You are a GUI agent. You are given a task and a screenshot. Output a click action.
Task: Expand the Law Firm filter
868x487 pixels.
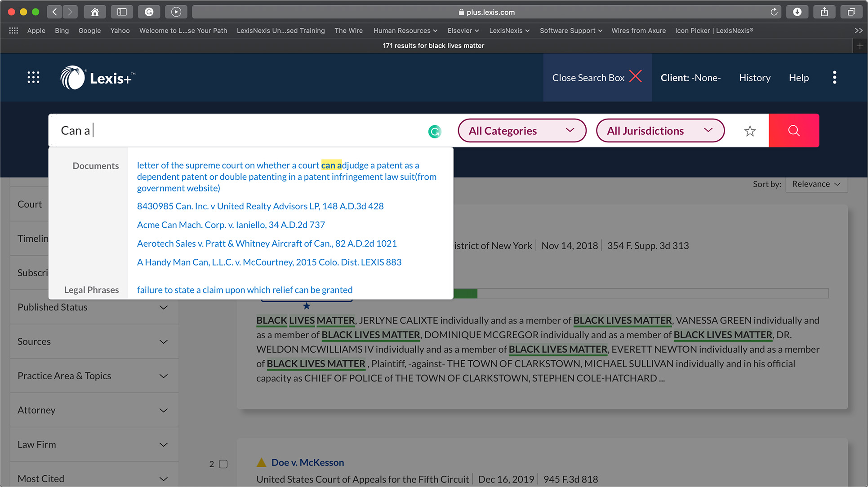(94, 444)
